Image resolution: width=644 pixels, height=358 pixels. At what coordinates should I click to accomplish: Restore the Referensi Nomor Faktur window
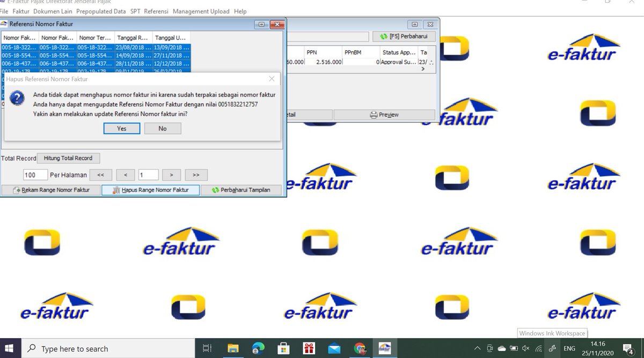point(261,24)
